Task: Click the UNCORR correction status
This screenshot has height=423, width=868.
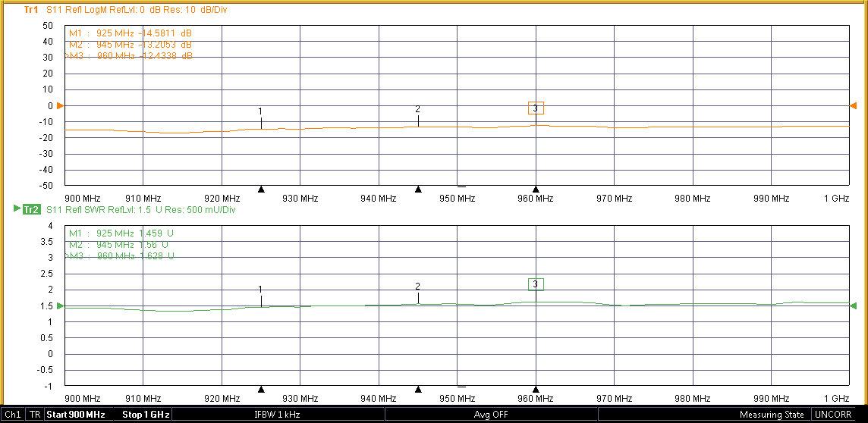Action: pos(832,415)
